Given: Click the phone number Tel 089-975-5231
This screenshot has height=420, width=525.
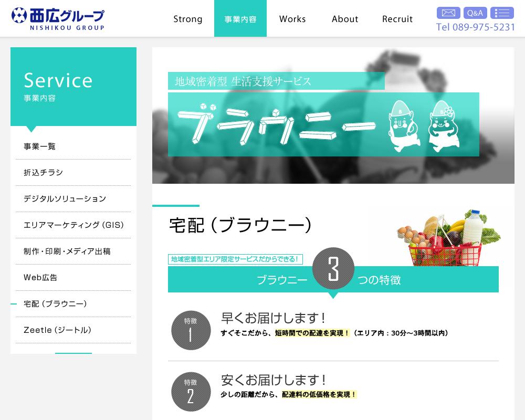Looking at the screenshot, I should (x=476, y=27).
